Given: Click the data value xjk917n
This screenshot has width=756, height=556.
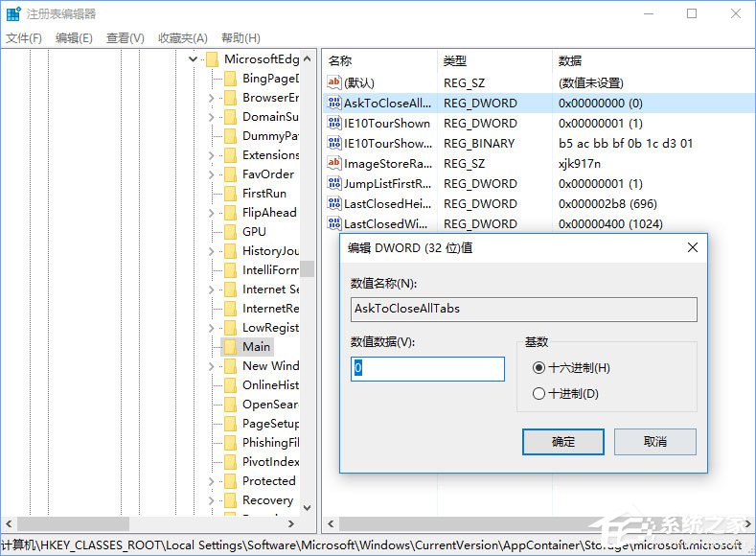Looking at the screenshot, I should (580, 164).
